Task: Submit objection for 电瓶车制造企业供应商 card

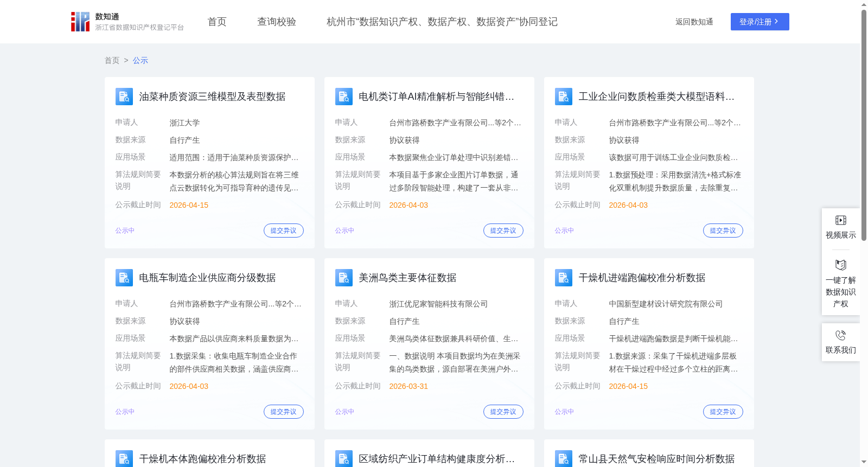Action: point(284,412)
